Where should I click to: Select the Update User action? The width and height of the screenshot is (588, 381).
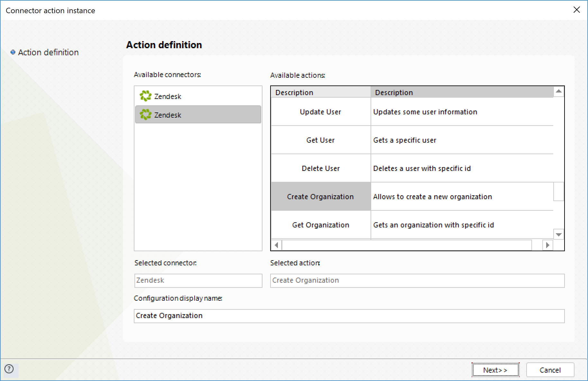pyautogui.click(x=321, y=112)
